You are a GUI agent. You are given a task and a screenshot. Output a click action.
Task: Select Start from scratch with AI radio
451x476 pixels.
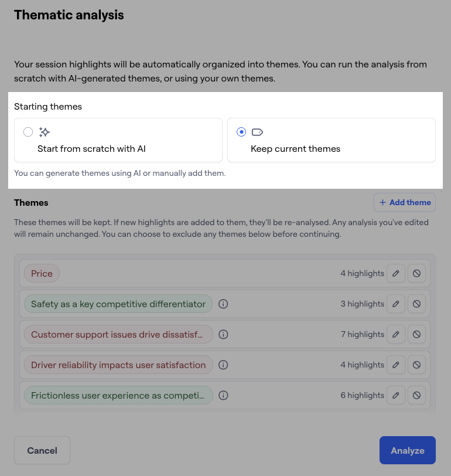coord(28,132)
